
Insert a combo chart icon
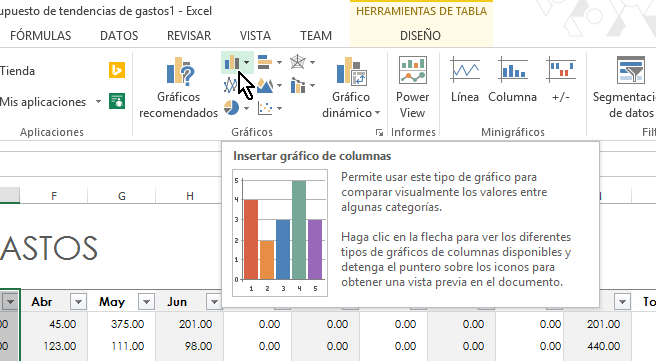(x=298, y=85)
